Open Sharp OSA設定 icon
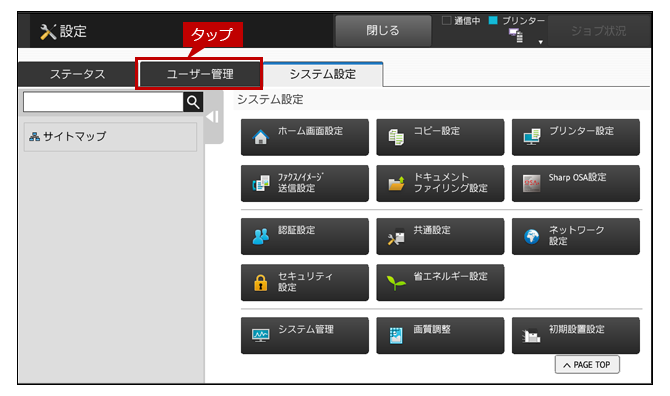This screenshot has width=670, height=396. tap(532, 183)
